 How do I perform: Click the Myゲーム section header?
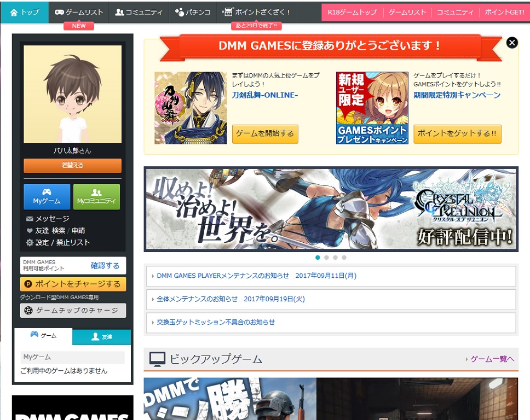coord(72,357)
